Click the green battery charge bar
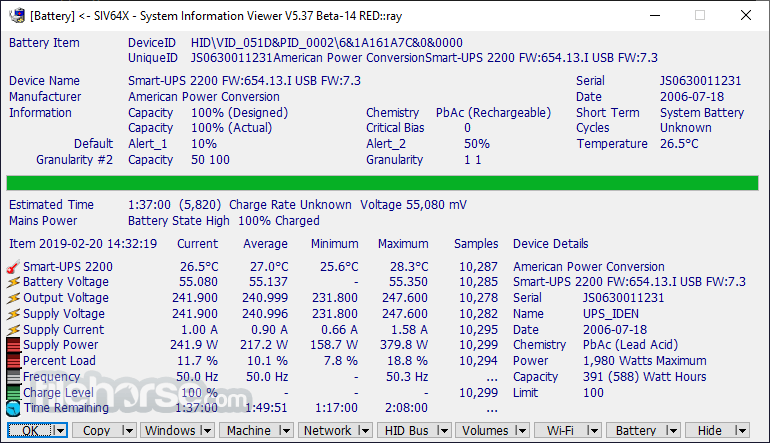 click(x=383, y=183)
